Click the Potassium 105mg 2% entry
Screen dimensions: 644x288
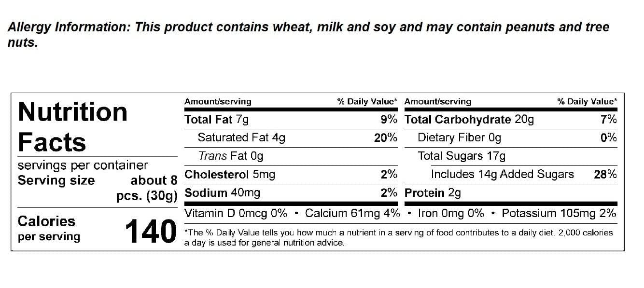(x=559, y=213)
